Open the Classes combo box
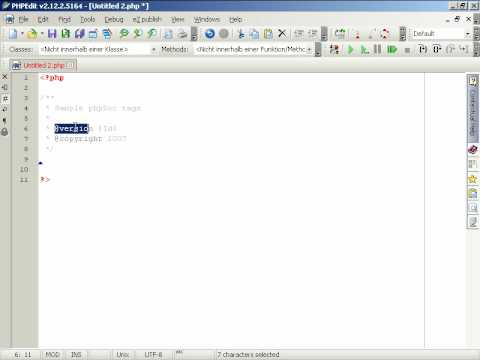 (98, 49)
